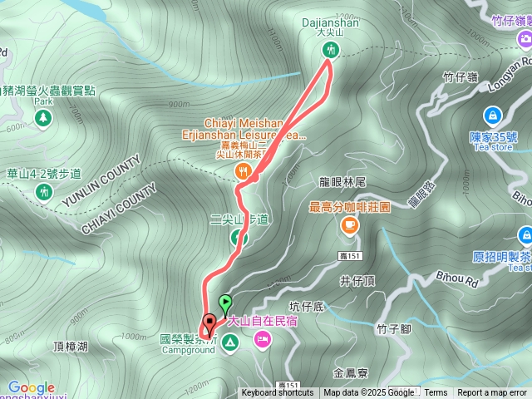Click the 最高分咖啡莊園 place name label

(349, 207)
